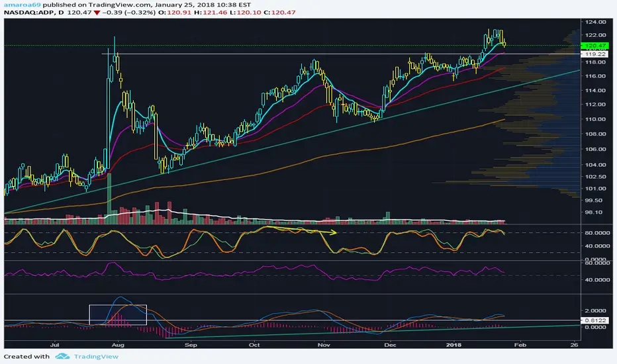Click the 80.0000 label in the RSI pane
The height and width of the screenshot is (364, 617).
pyautogui.click(x=597, y=263)
